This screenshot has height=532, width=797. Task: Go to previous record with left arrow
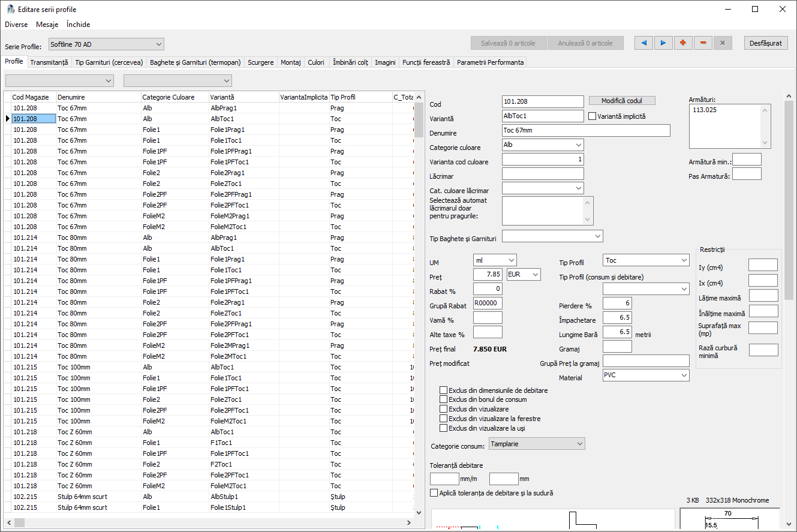pos(643,43)
